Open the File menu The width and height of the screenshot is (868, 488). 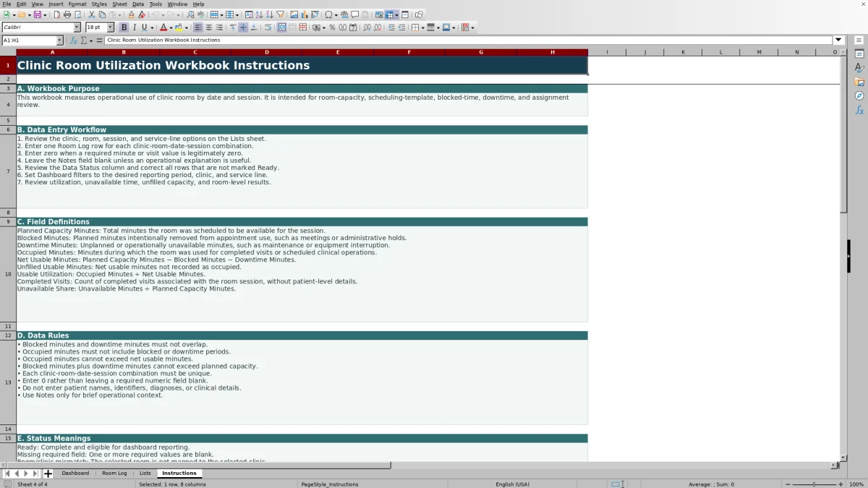click(7, 4)
